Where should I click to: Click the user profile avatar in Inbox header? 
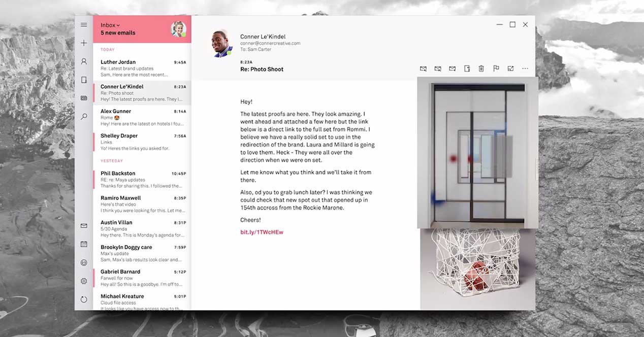click(178, 29)
